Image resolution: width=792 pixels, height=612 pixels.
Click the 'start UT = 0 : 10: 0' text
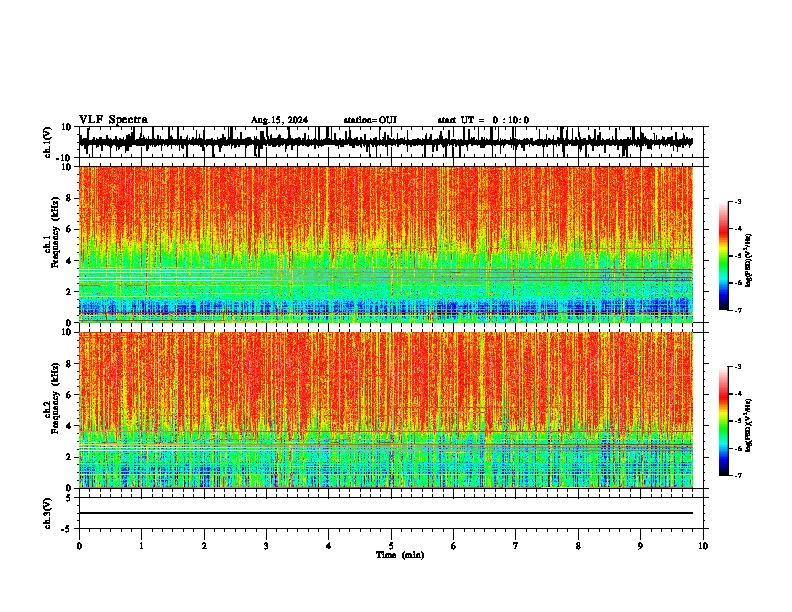point(483,120)
